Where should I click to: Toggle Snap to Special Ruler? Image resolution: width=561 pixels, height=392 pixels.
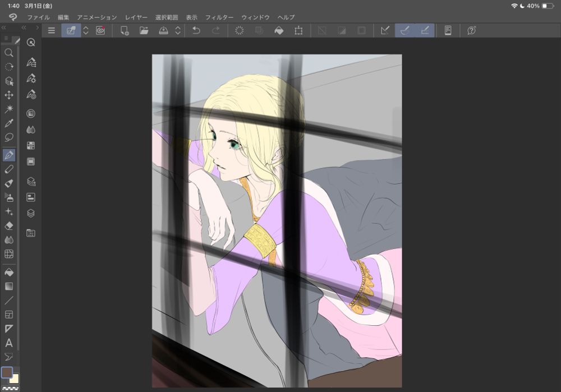405,30
